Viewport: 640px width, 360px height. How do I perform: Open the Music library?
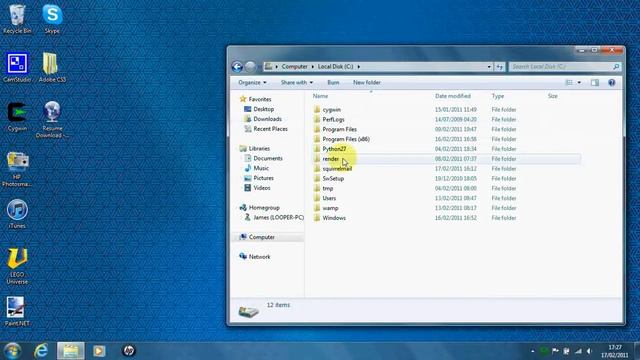[x=261, y=168]
